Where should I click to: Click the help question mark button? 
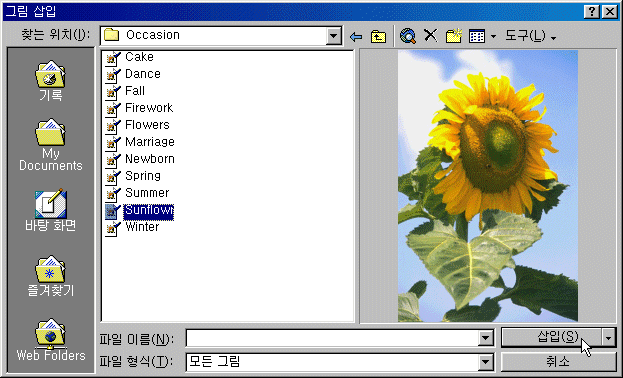pos(592,12)
